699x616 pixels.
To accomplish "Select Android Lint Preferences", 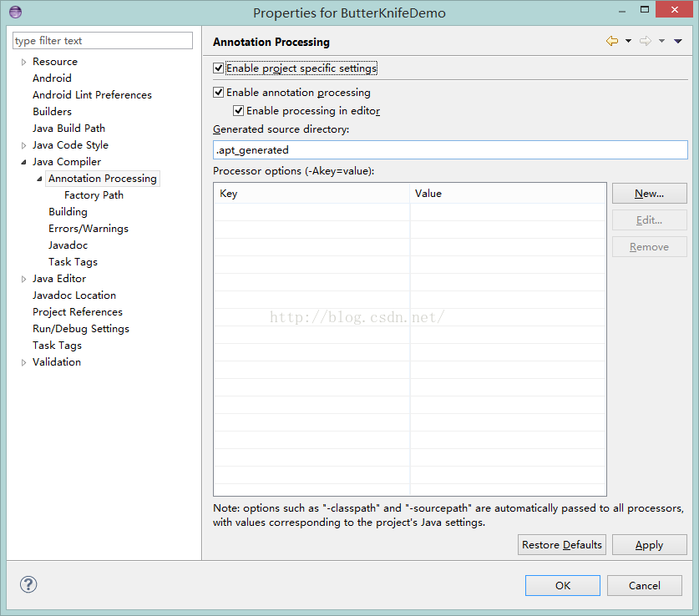I will pos(92,95).
